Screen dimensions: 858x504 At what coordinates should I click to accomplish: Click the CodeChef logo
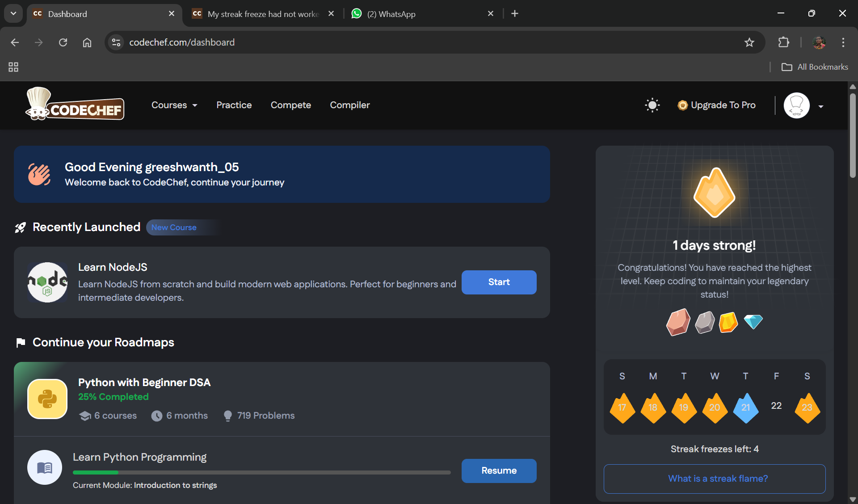click(x=75, y=105)
